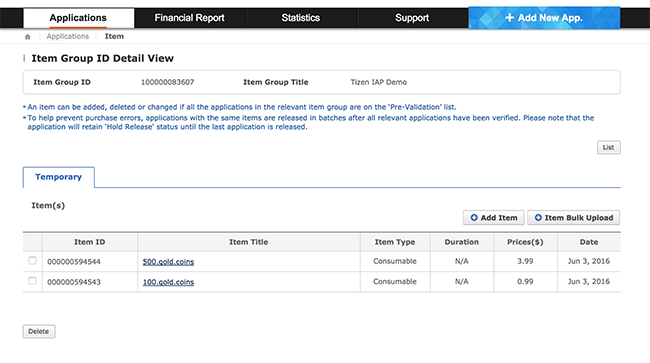This screenshot has height=363, width=650.
Task: Open the 100.gold.coins item link
Action: click(x=168, y=282)
